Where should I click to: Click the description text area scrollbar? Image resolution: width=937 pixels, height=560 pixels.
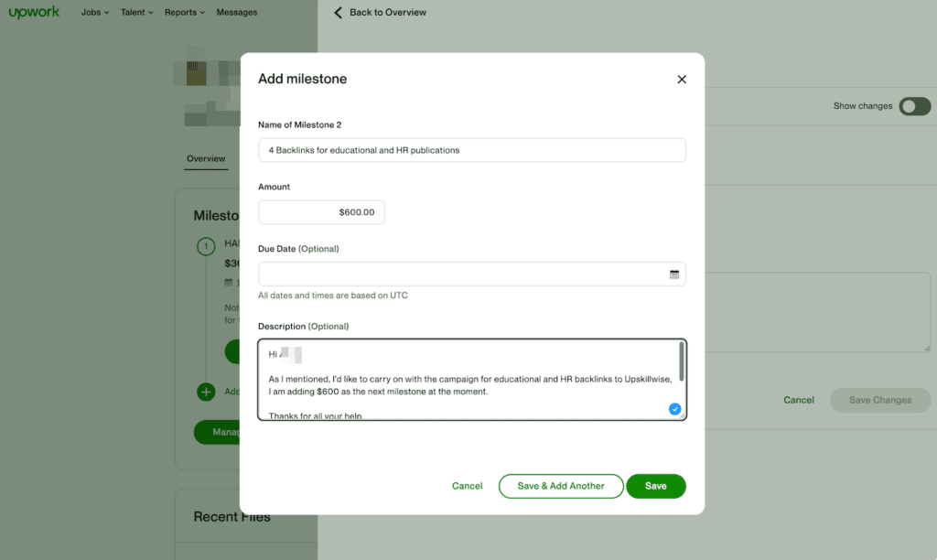pyautogui.click(x=680, y=361)
